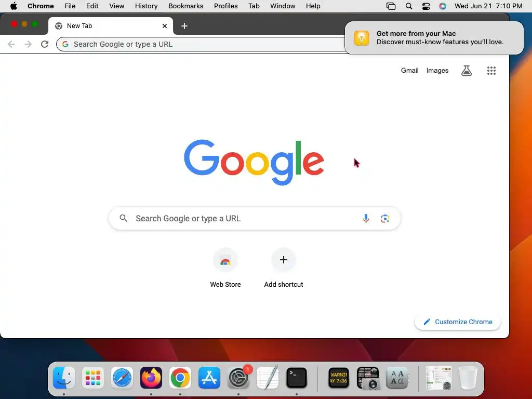
Task: Click Siri icon in menu bar
Action: coord(443,6)
